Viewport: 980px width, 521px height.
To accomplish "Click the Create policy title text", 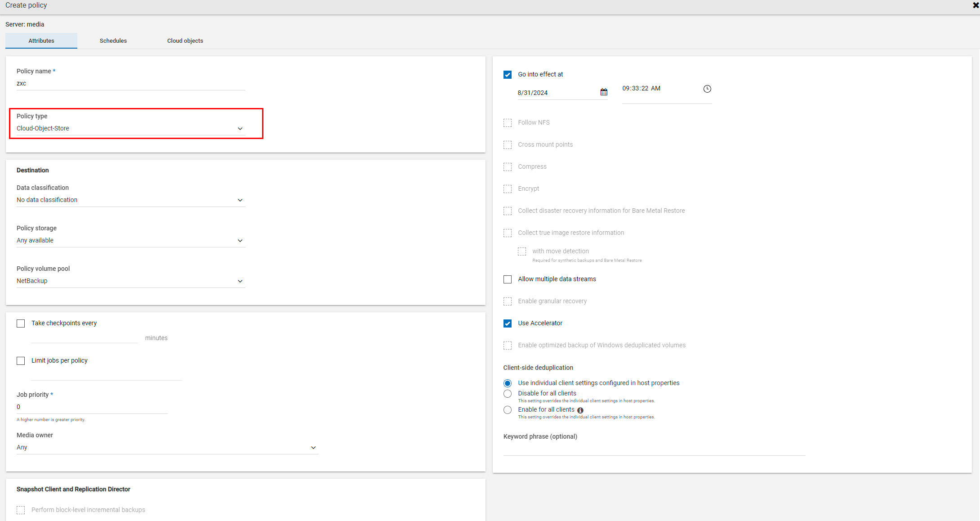I will pos(26,5).
